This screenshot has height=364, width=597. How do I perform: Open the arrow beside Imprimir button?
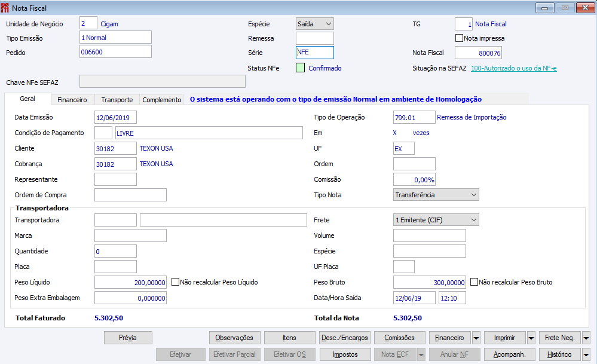[x=531, y=338]
